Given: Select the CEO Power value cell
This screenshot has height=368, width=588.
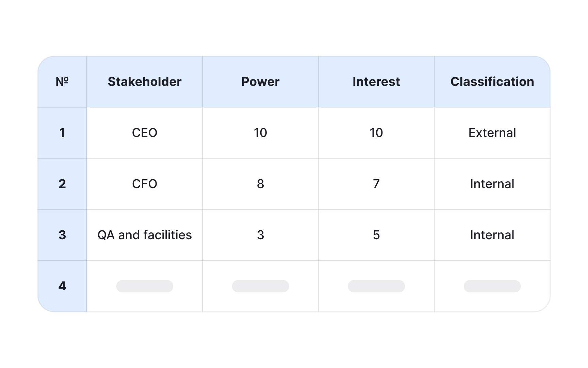Looking at the screenshot, I should tap(260, 133).
